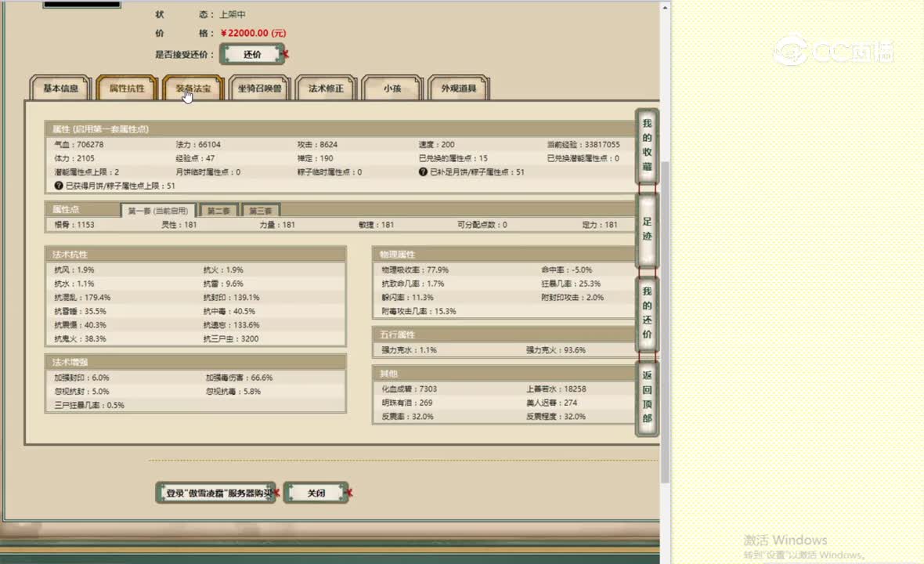Click the scrollbar up arrow
This screenshot has height=564, width=924.
665,8
